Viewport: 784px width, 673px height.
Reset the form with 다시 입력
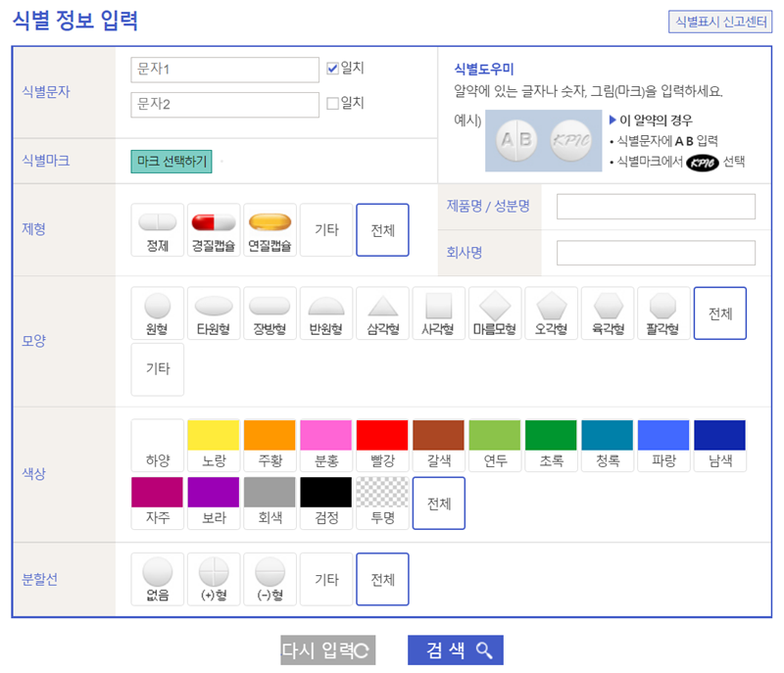(327, 650)
